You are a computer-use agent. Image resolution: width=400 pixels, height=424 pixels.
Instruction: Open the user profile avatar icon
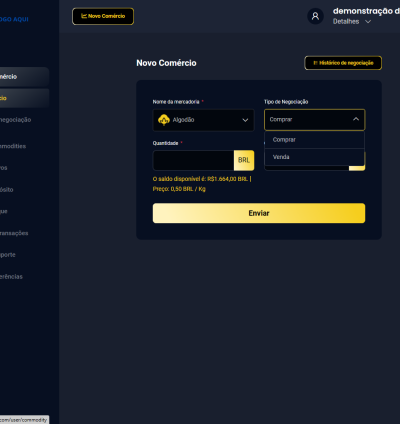[315, 16]
